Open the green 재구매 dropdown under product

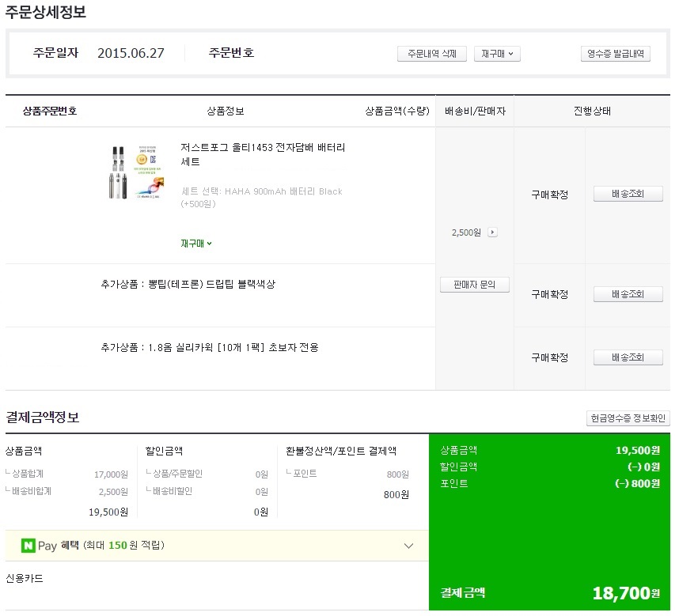point(196,244)
